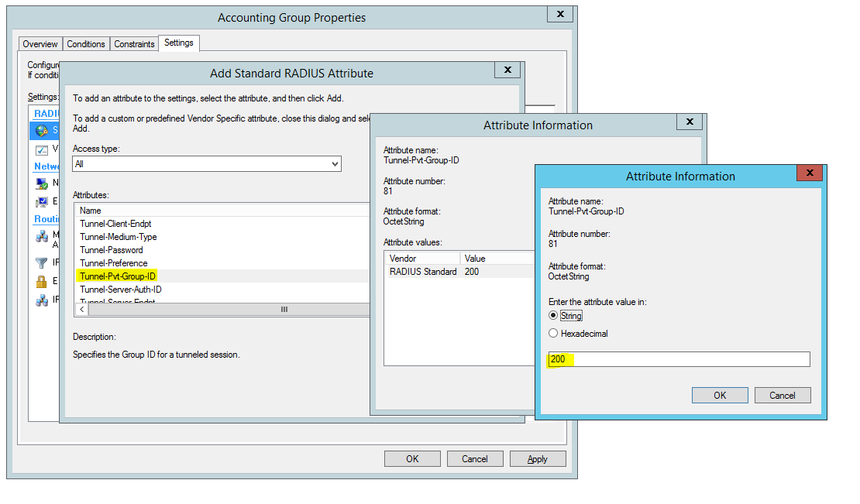Switch to the Settings tab

tap(179, 43)
